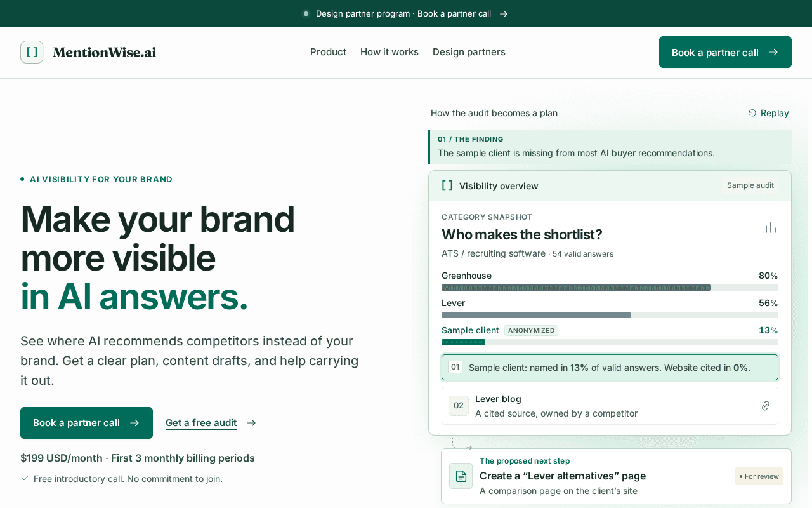812x508 pixels.
Task: Click the Greenhouse 80% progress bar
Action: click(x=610, y=288)
